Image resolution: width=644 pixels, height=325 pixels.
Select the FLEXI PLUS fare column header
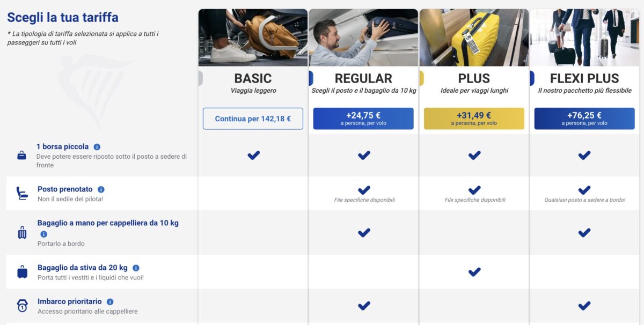584,77
